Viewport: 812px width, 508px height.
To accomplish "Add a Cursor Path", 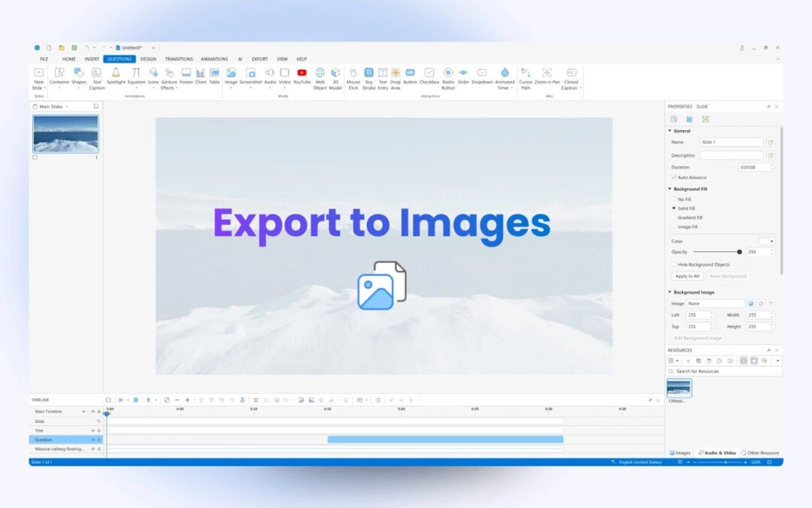I will pyautogui.click(x=526, y=79).
